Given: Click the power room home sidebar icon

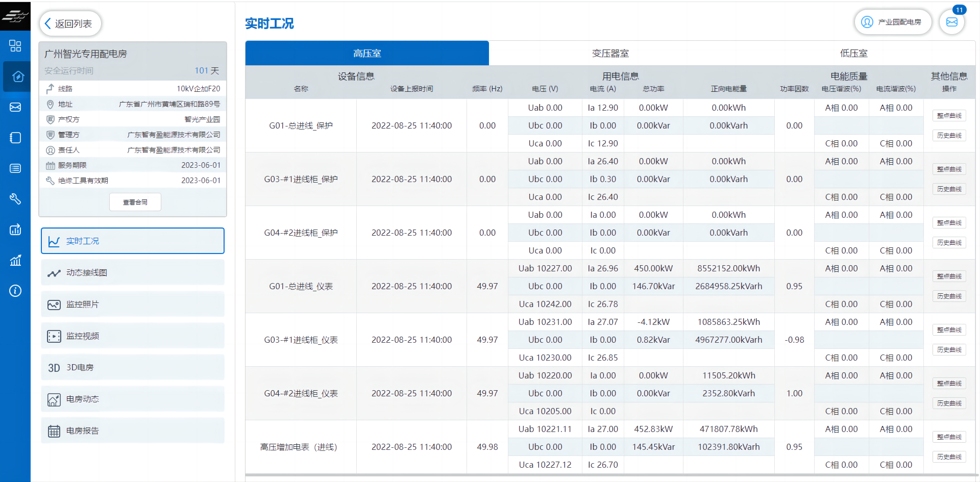Looking at the screenshot, I should click(16, 77).
